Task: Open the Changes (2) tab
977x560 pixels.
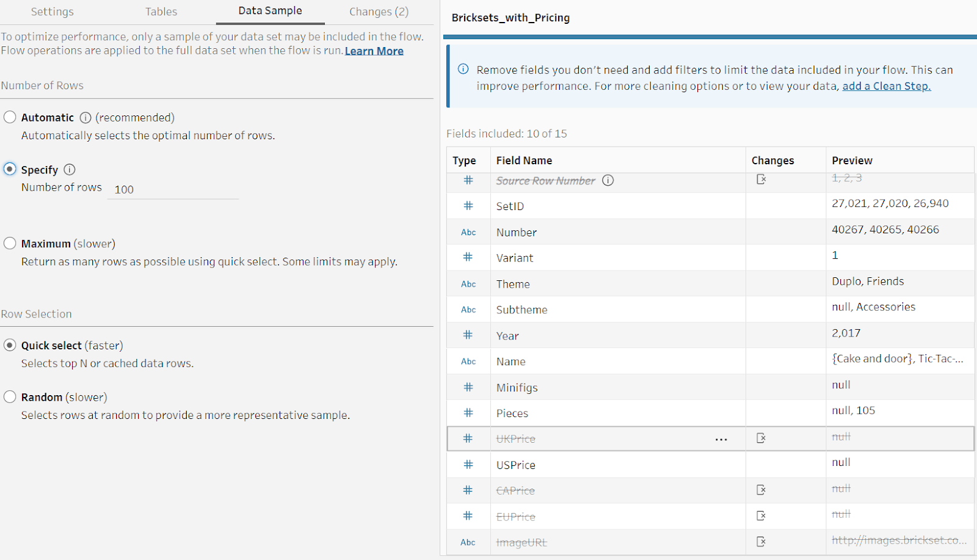Action: (379, 12)
